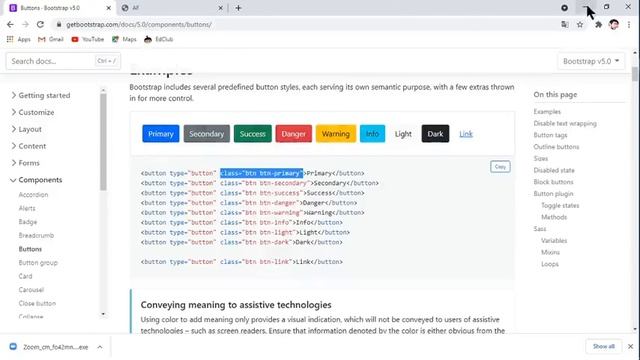Open the Card docs link
The image size is (640, 360).
(x=25, y=276)
